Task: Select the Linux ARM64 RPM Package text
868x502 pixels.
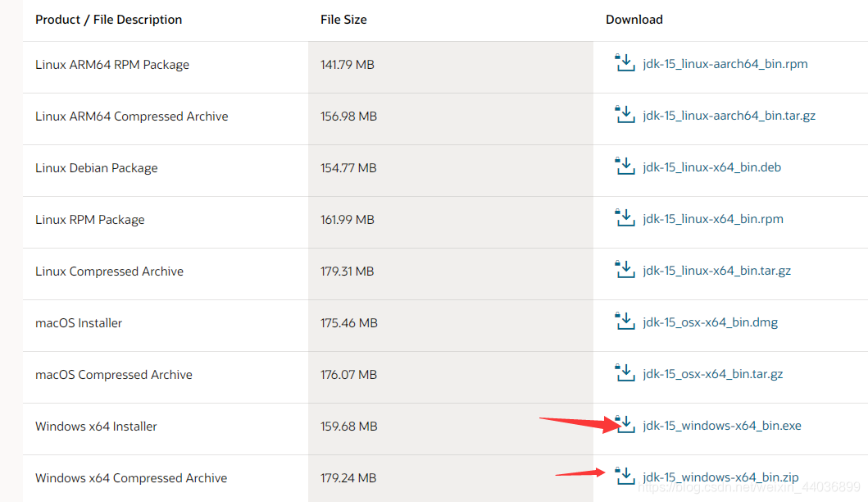Action: pos(112,65)
